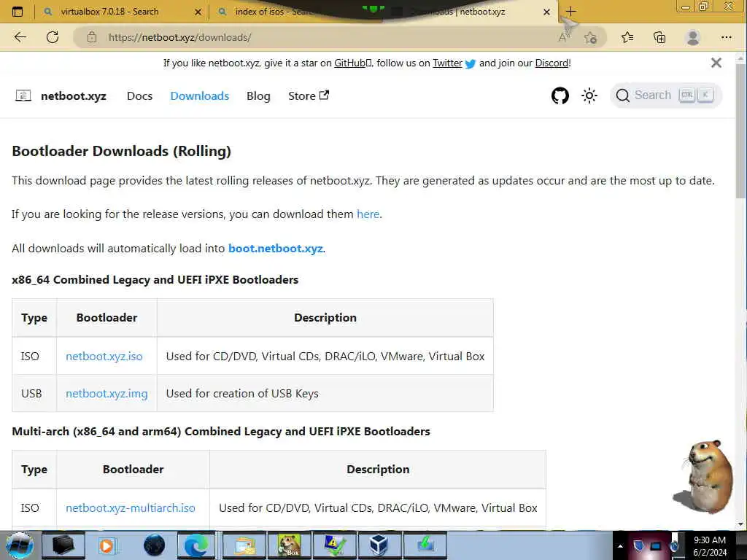Click the netboot.xyz site logo
The image size is (747, 560).
point(23,96)
